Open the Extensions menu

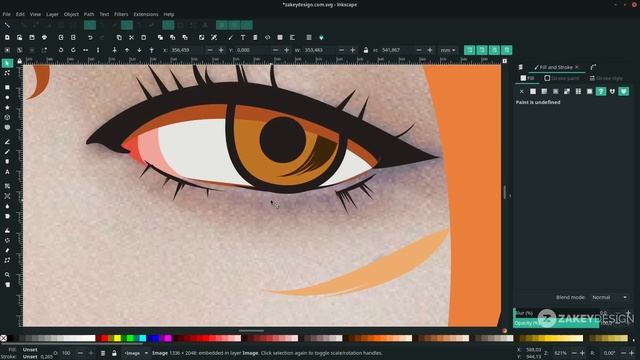(x=146, y=14)
